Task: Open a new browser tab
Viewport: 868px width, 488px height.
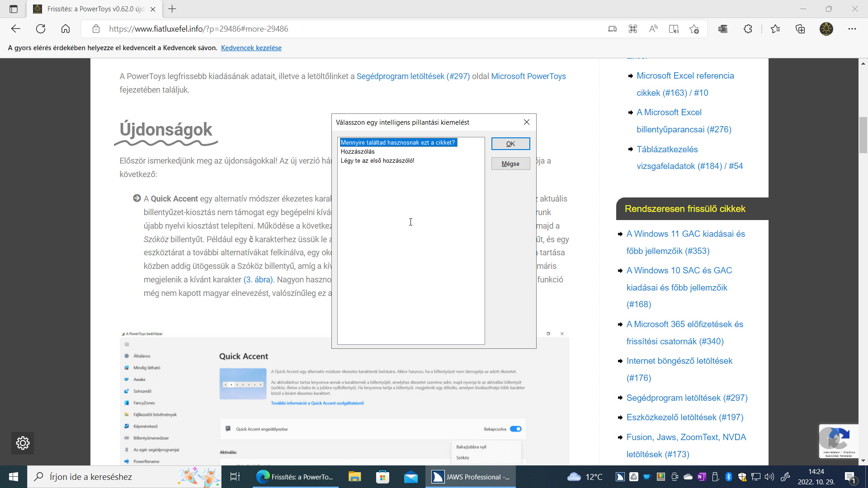Action: point(172,9)
